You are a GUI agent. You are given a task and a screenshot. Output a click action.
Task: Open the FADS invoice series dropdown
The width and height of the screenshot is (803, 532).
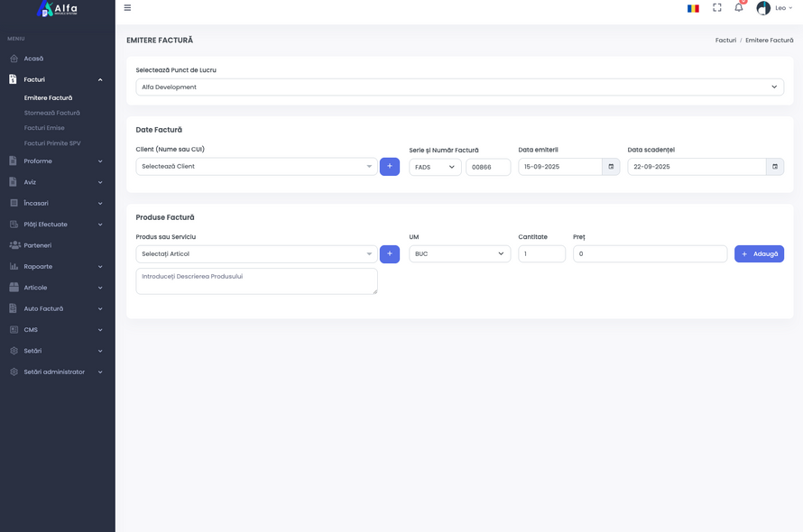(435, 167)
